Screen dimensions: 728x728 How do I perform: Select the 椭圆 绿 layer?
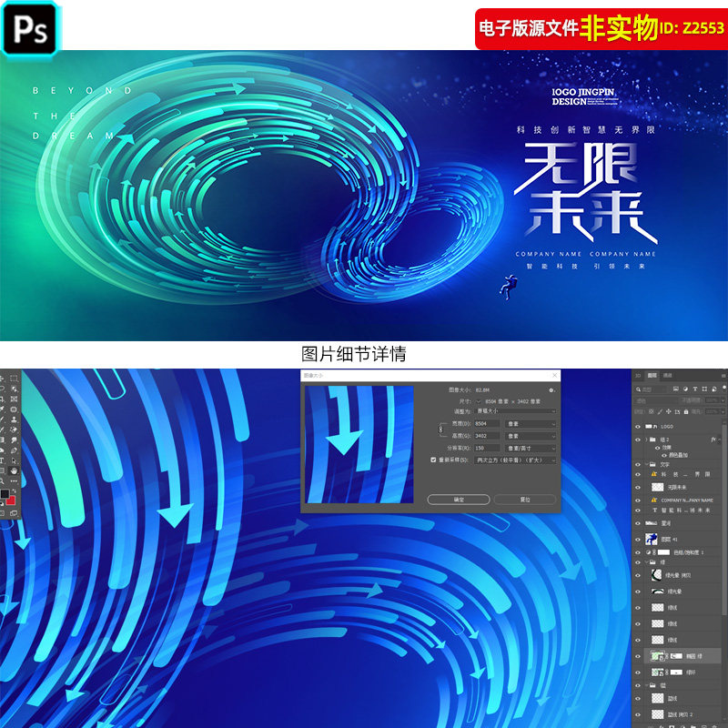click(682, 656)
